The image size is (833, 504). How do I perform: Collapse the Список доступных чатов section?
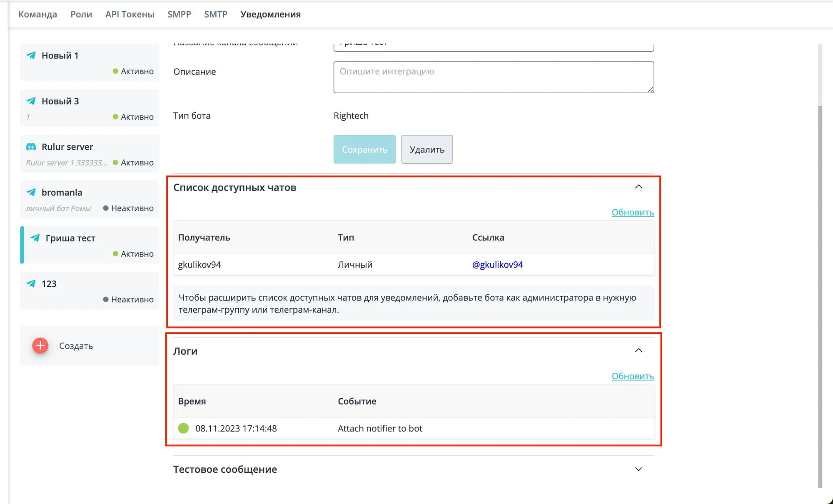pyautogui.click(x=638, y=187)
